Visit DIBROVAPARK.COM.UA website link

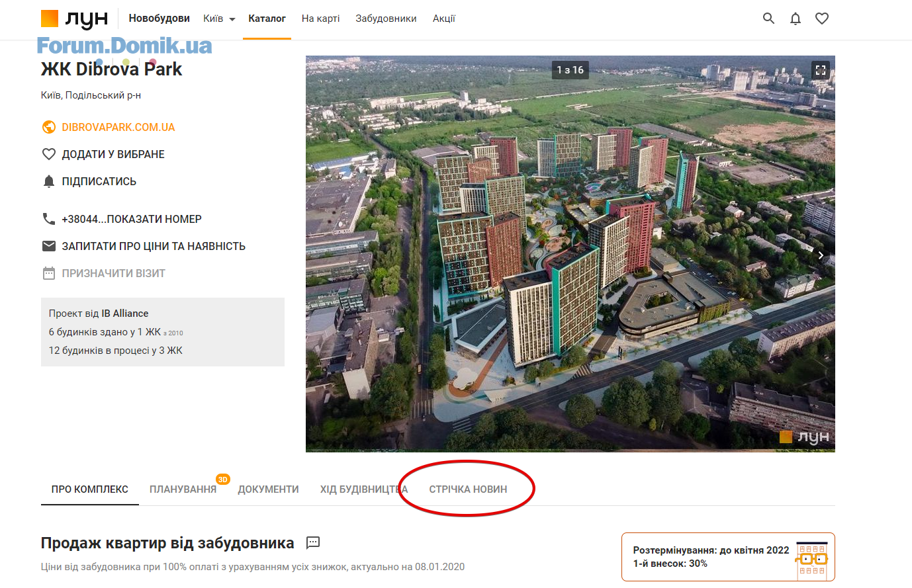click(118, 127)
